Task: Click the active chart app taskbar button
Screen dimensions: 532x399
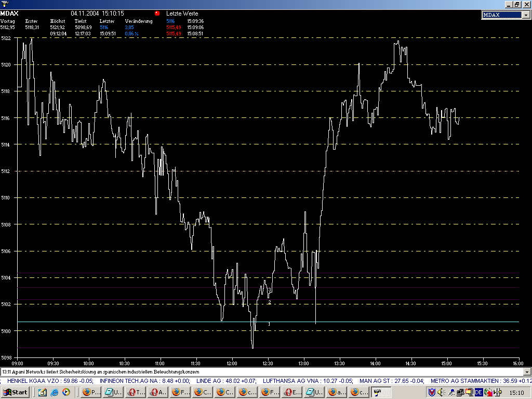Action: tap(381, 392)
